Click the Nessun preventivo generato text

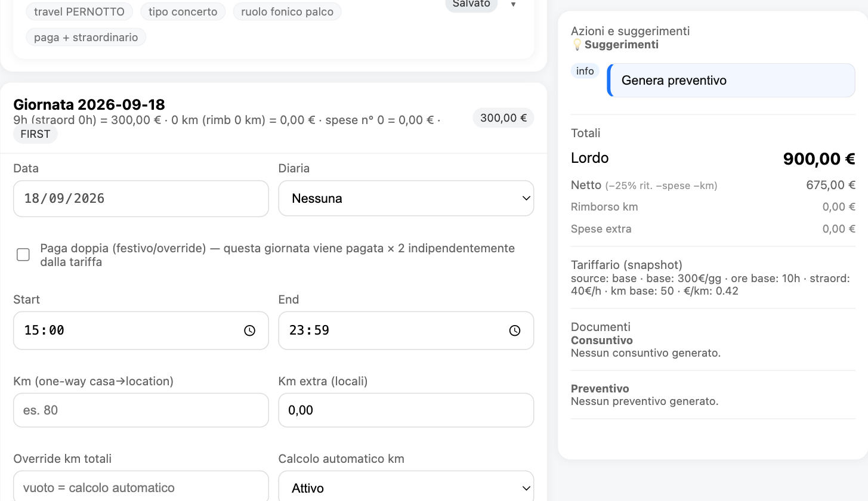[644, 401]
